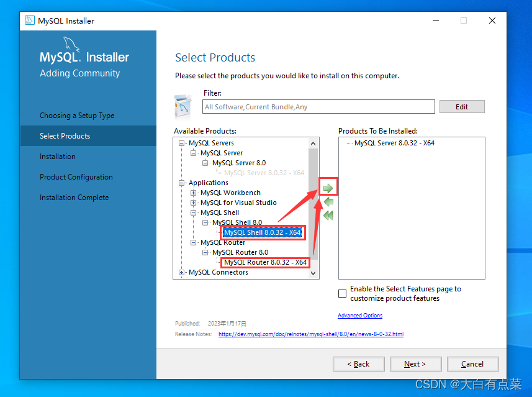This screenshot has height=397, width=532.
Task: Collapse the MySQL Router 8.0 node
Action: (205, 252)
